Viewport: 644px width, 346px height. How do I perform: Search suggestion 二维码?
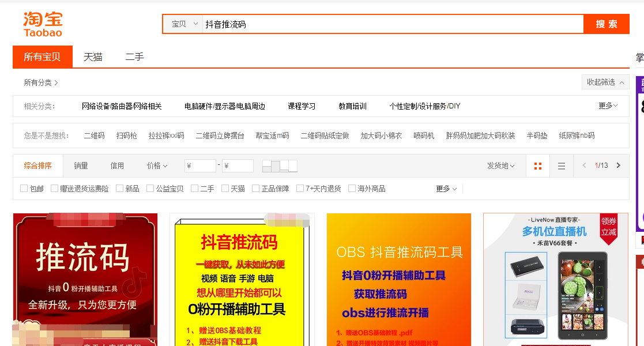coord(95,136)
